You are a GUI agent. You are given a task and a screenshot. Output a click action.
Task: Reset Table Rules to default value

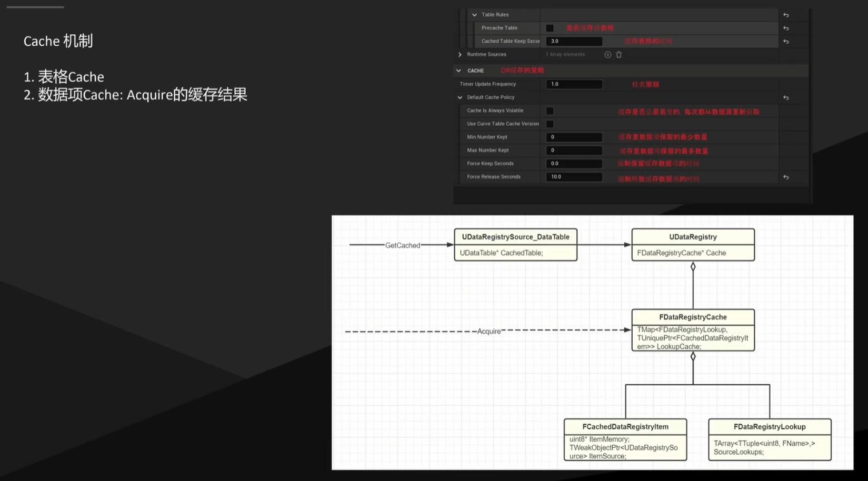click(786, 15)
